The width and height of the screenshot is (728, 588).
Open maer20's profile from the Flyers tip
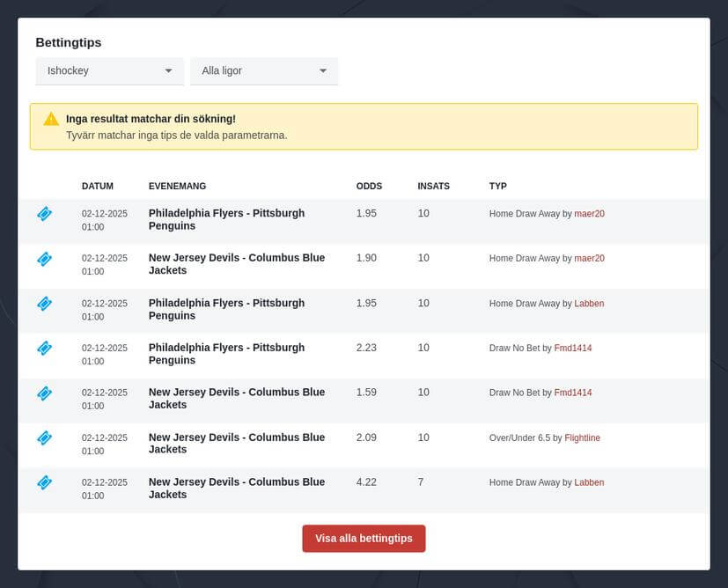click(589, 214)
